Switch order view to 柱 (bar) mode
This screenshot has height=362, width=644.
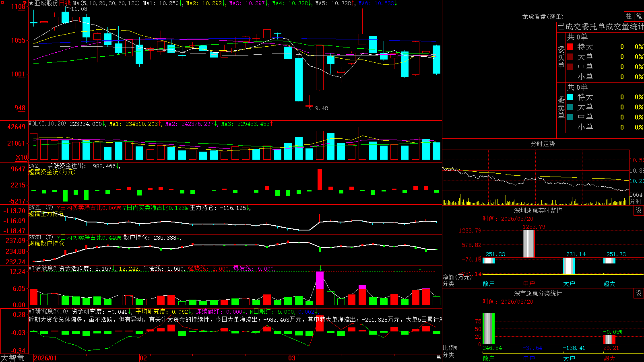pos(629,16)
